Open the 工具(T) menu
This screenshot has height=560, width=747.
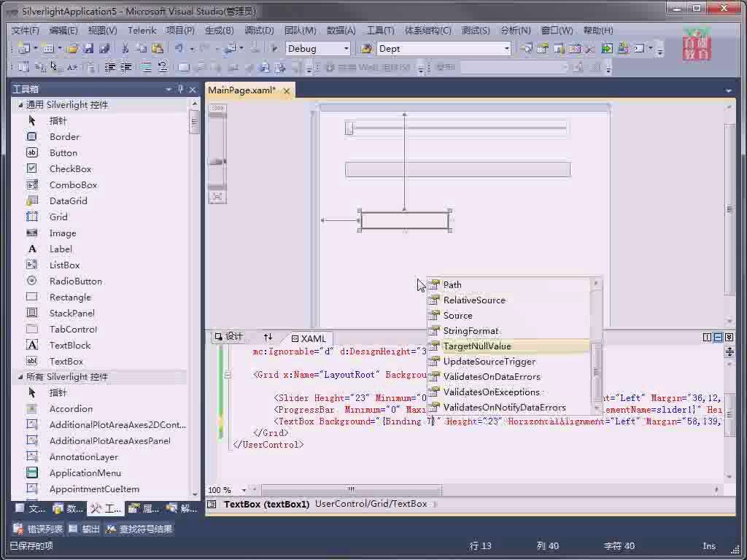point(380,31)
